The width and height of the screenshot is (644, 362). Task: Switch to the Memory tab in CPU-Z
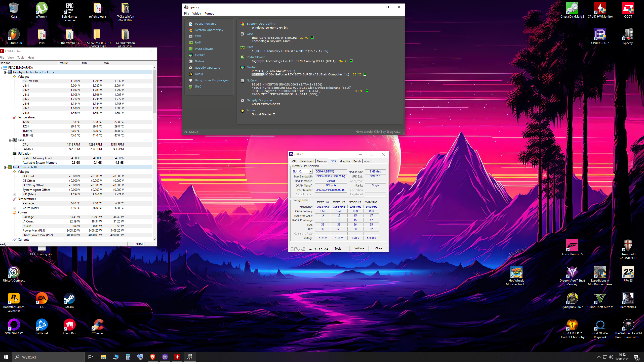click(x=321, y=161)
